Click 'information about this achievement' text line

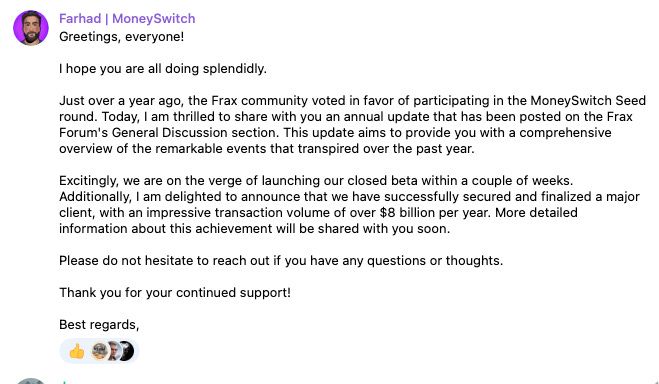coord(254,229)
